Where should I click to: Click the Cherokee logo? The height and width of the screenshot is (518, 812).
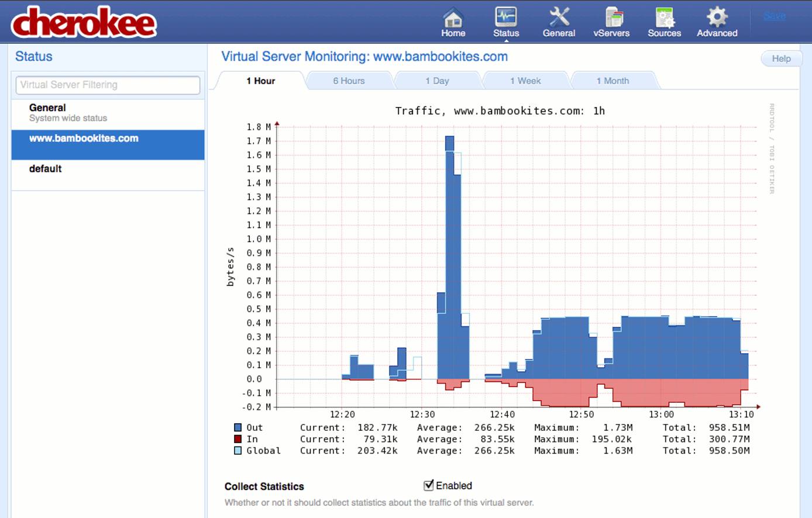[84, 22]
